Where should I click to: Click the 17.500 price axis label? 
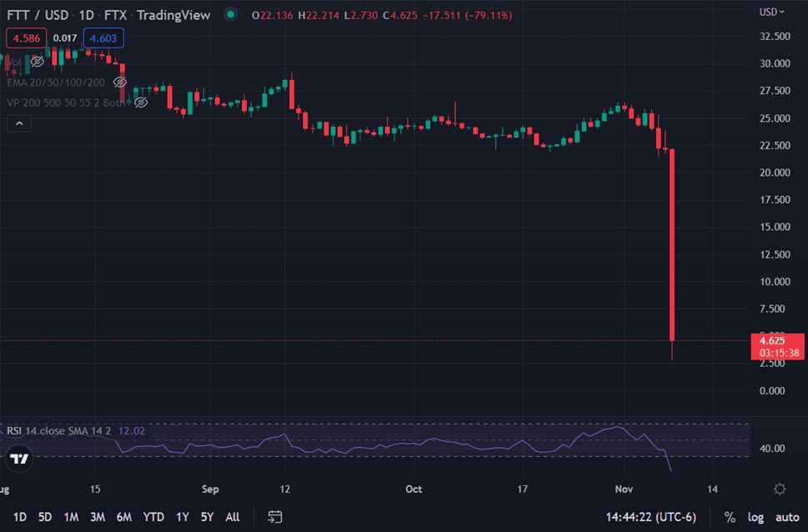point(775,199)
